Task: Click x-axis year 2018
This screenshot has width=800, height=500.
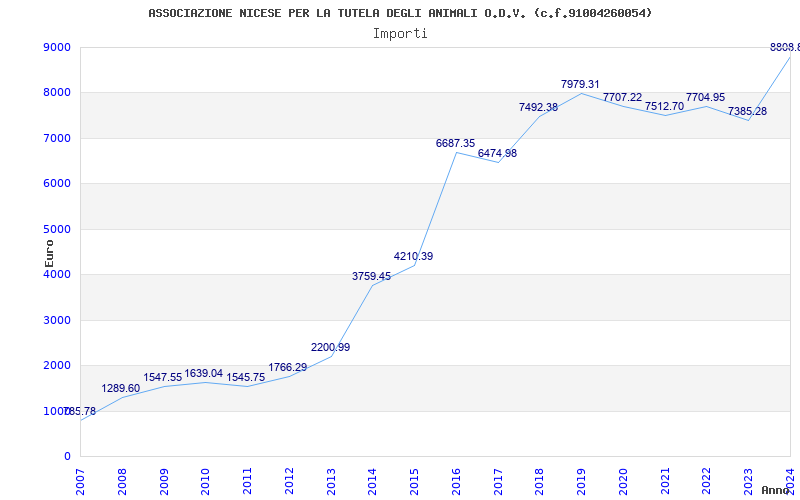Action: [x=540, y=481]
